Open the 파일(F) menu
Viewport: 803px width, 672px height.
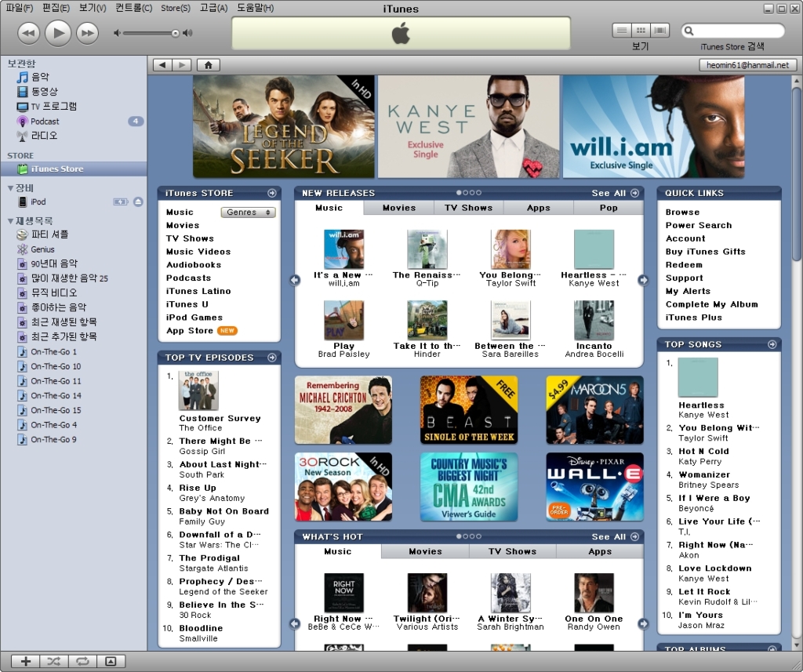click(x=19, y=8)
